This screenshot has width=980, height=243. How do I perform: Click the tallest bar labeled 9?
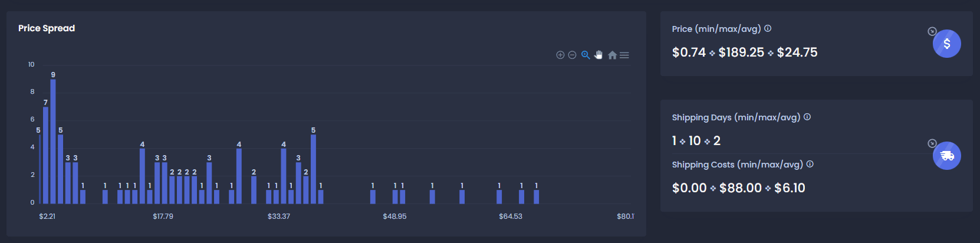pos(53,142)
